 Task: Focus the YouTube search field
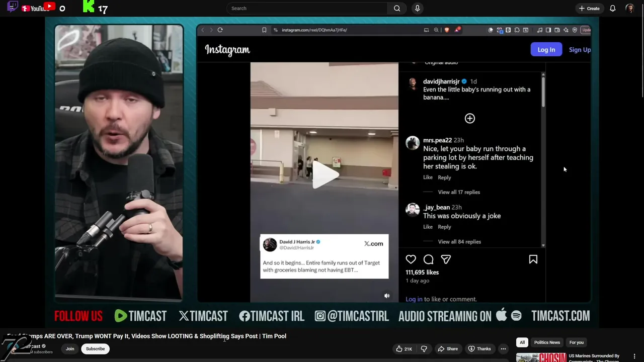click(x=307, y=8)
